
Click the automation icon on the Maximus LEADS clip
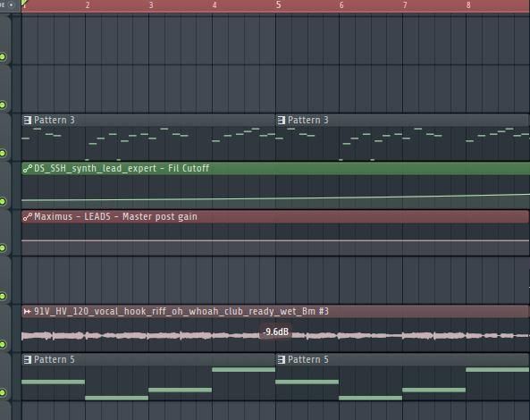click(x=28, y=216)
